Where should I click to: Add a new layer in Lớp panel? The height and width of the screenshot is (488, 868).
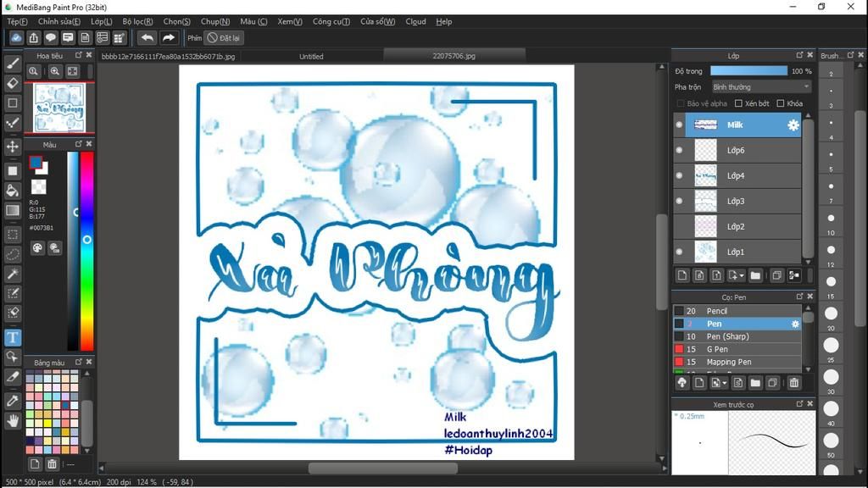click(x=682, y=275)
